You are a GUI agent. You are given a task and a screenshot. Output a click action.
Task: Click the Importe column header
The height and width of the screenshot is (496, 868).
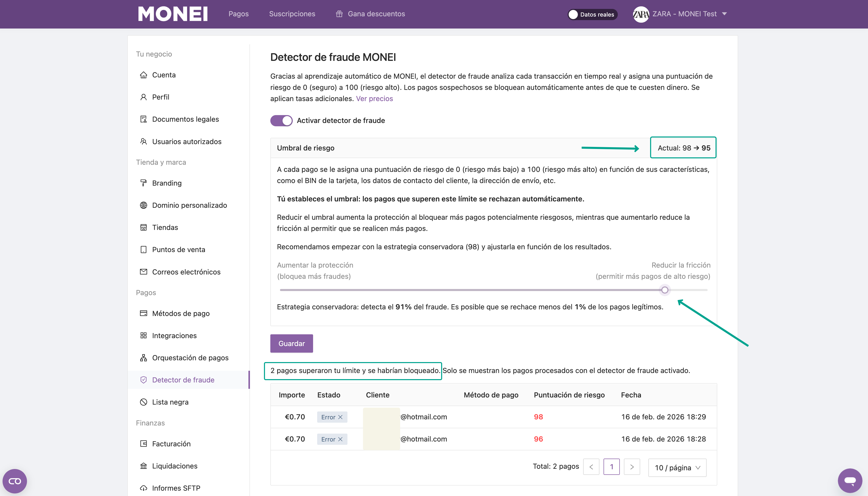tap(291, 395)
